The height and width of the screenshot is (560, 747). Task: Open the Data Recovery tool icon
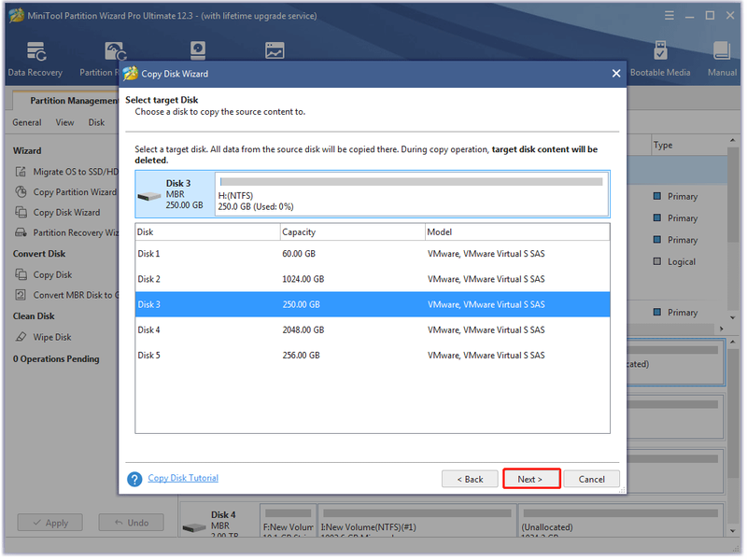[36, 51]
